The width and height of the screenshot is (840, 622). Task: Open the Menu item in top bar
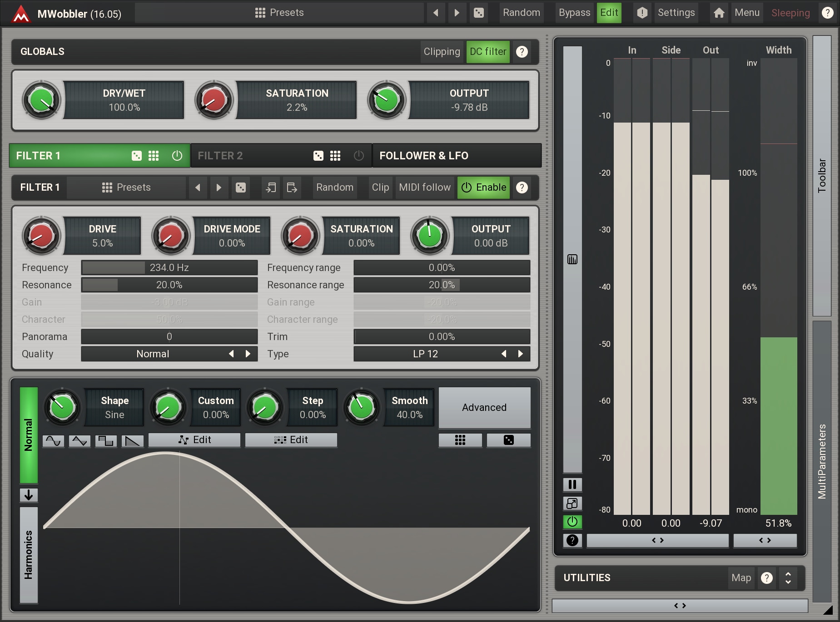coord(747,13)
